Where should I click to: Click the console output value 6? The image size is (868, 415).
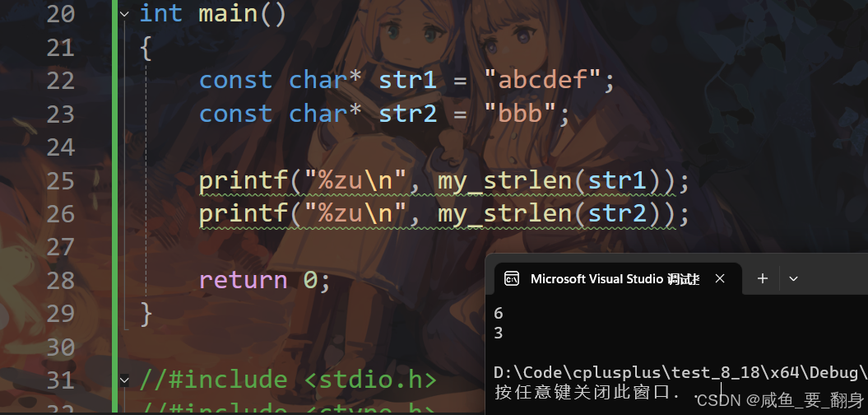tap(499, 314)
